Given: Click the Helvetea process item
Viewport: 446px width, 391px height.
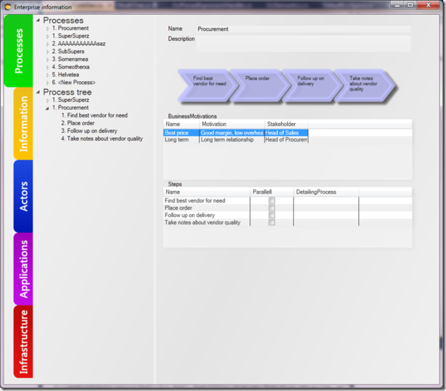Looking at the screenshot, I should pos(65,75).
